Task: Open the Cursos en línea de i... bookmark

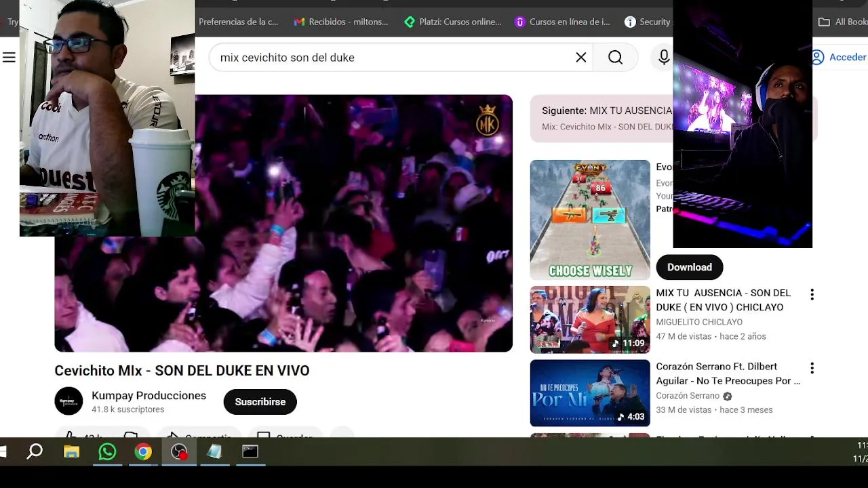Action: [563, 22]
